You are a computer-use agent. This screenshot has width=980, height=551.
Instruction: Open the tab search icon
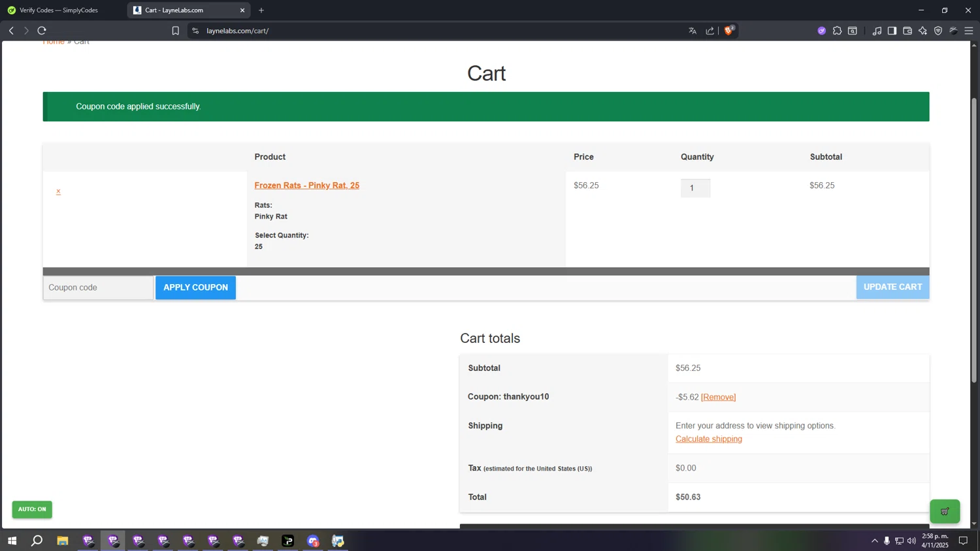(853, 31)
